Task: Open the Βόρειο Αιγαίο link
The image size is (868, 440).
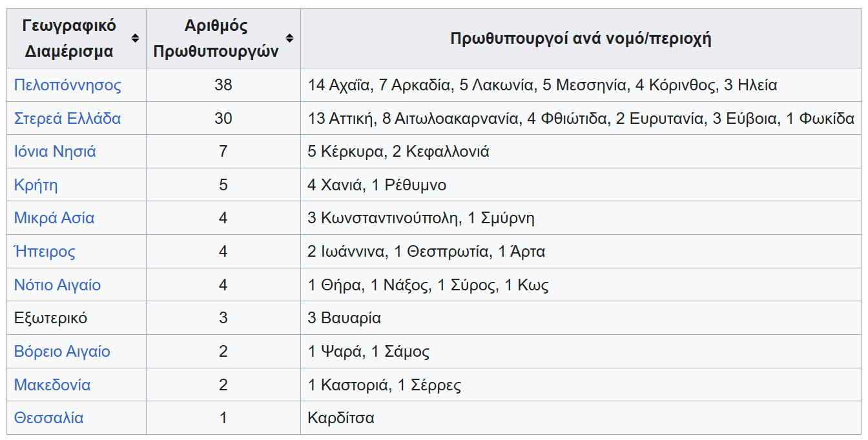Action: 62,352
